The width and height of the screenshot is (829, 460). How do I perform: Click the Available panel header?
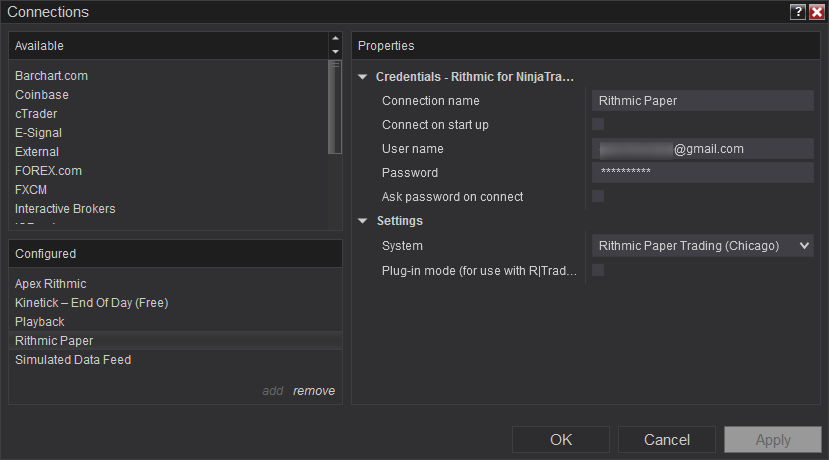point(169,46)
